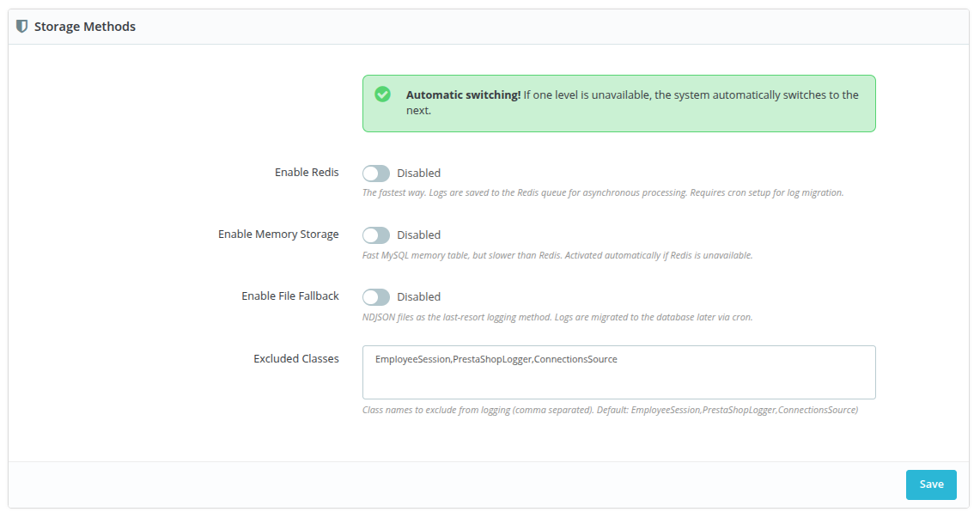This screenshot has height=518, width=980.
Task: Click the Redis help text 'The fastest way'
Action: tap(603, 192)
